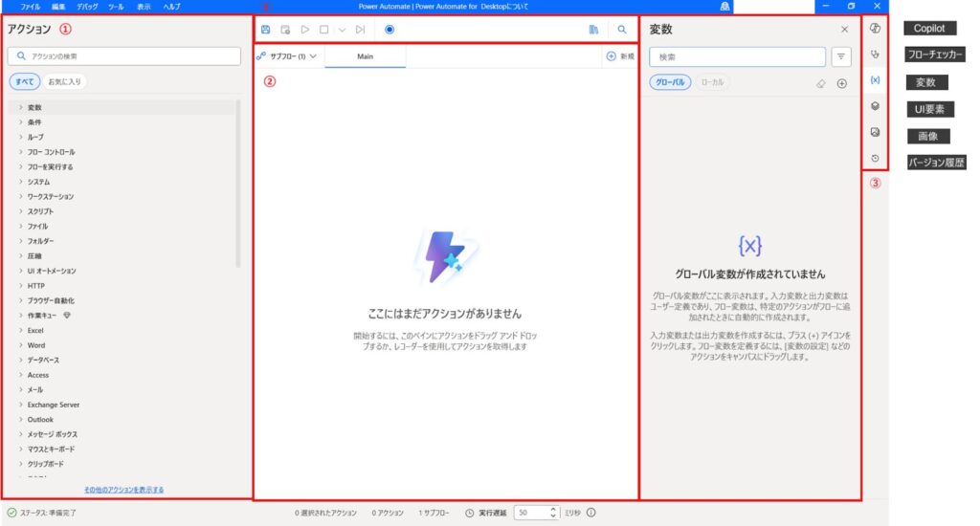980x526 pixels.
Task: Open the サブフロー dropdown
Action: tap(287, 56)
